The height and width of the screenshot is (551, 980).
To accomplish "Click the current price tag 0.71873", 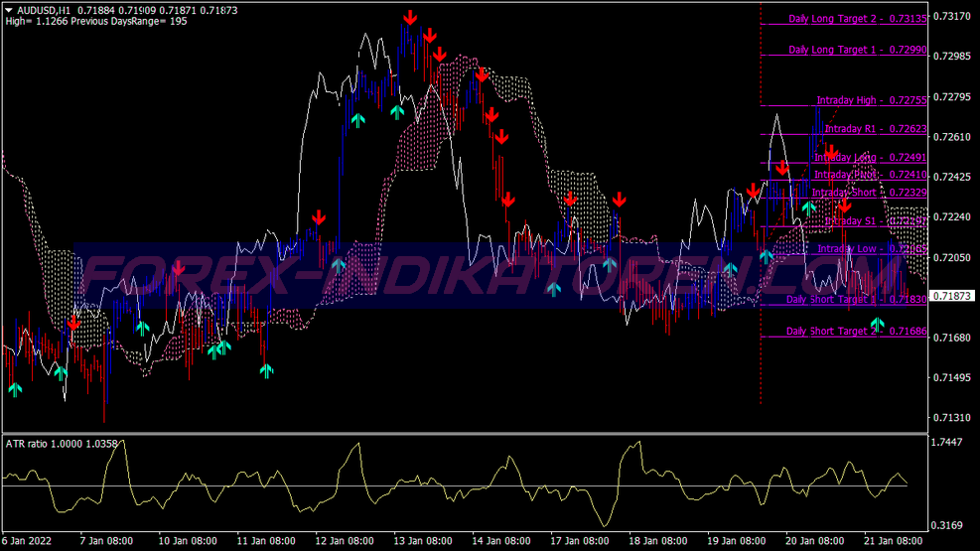I will click(952, 296).
